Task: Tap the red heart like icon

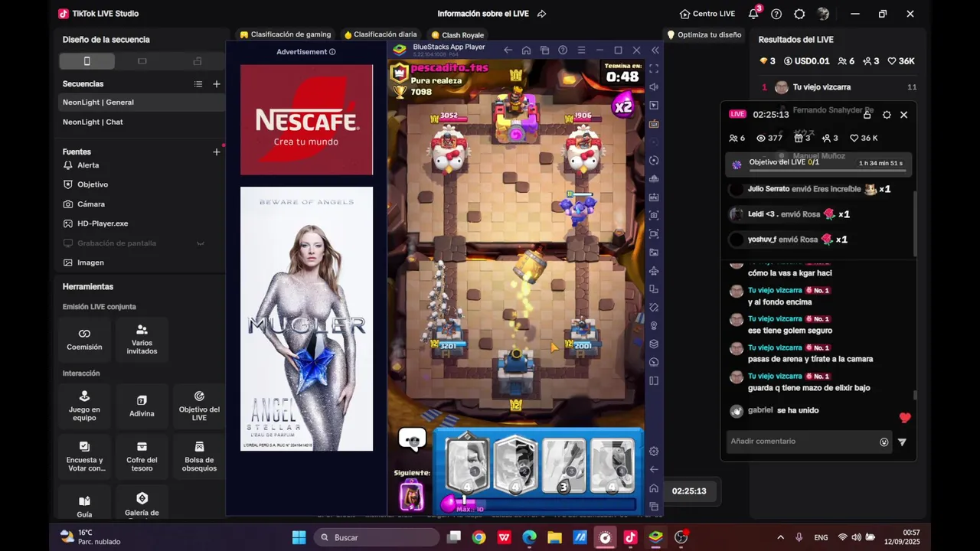Action: (x=905, y=418)
